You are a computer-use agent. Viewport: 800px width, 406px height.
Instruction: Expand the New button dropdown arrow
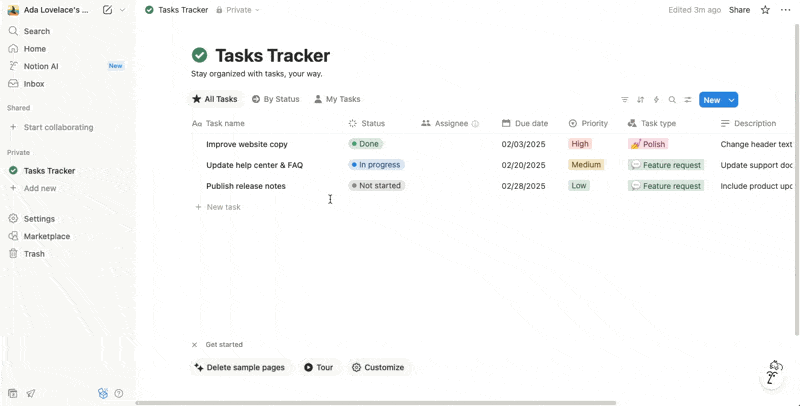pyautogui.click(x=731, y=100)
